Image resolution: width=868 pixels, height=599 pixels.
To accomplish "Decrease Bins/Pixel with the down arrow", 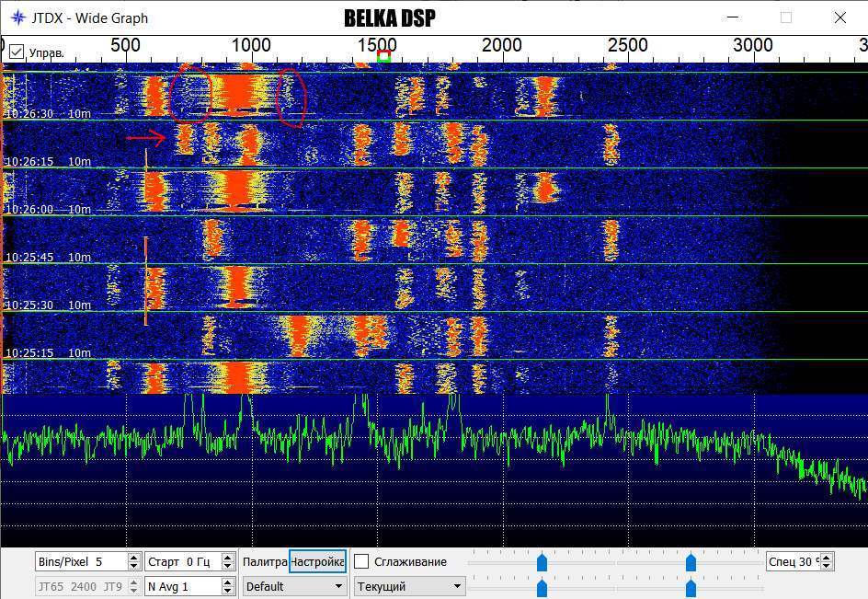I will [x=133, y=566].
